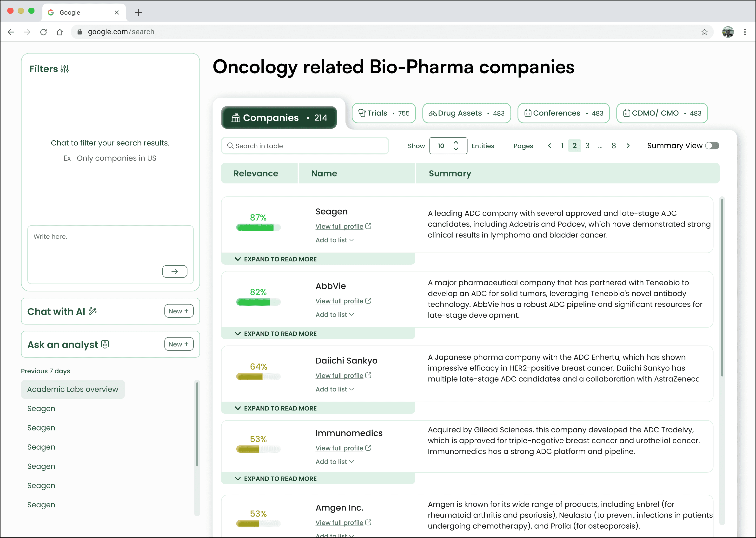Switch to the Trials tab
The height and width of the screenshot is (538, 756).
384,113
